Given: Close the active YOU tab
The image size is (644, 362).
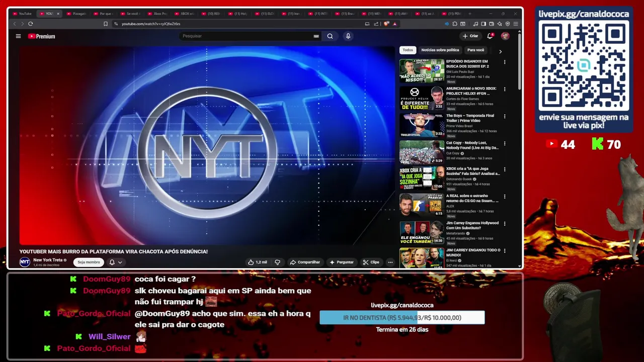Looking at the screenshot, I should point(58,14).
